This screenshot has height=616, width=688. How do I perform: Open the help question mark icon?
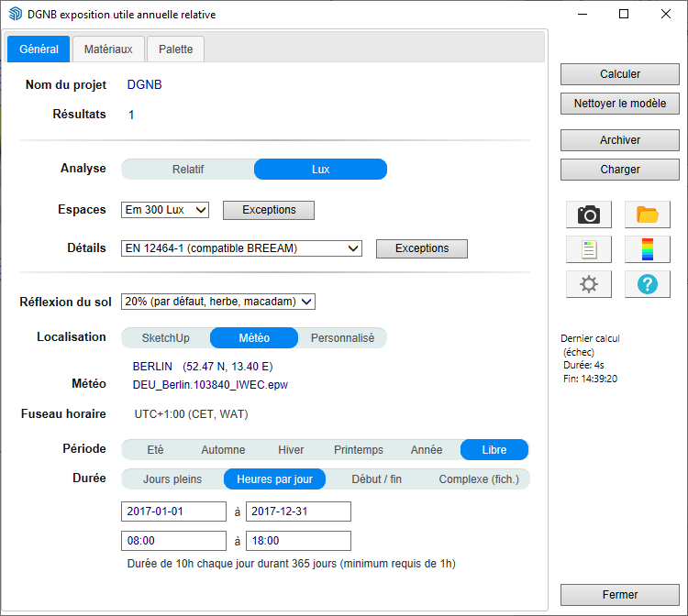pyautogui.click(x=648, y=284)
